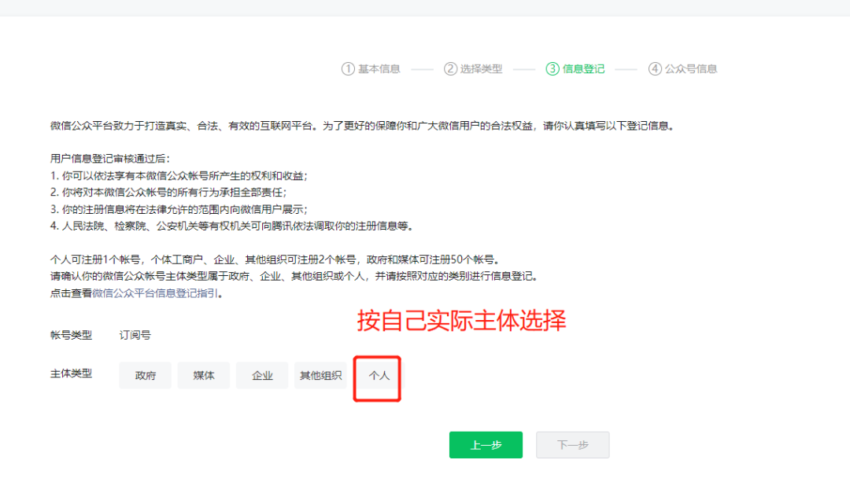The width and height of the screenshot is (850, 504).
Task: Click item 3 about 注册信息 display
Action: (x=179, y=209)
